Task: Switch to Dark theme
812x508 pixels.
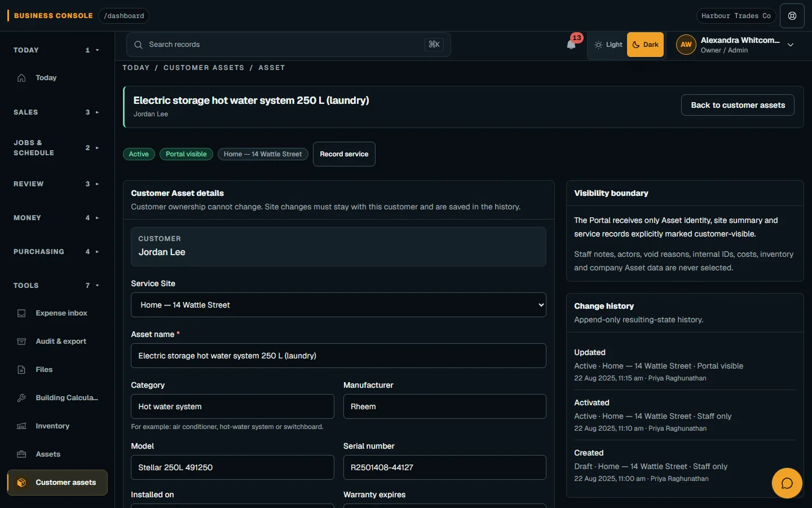Action: pyautogui.click(x=645, y=45)
